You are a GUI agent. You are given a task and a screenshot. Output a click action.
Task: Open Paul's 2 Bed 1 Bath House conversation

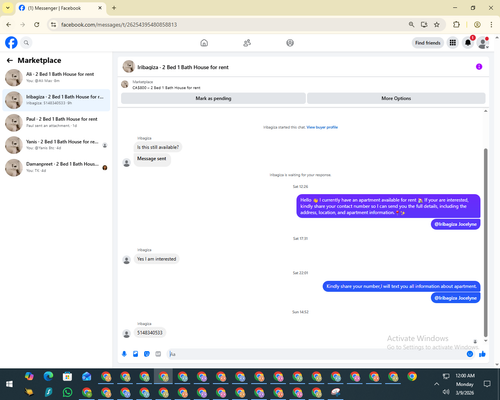click(x=56, y=122)
